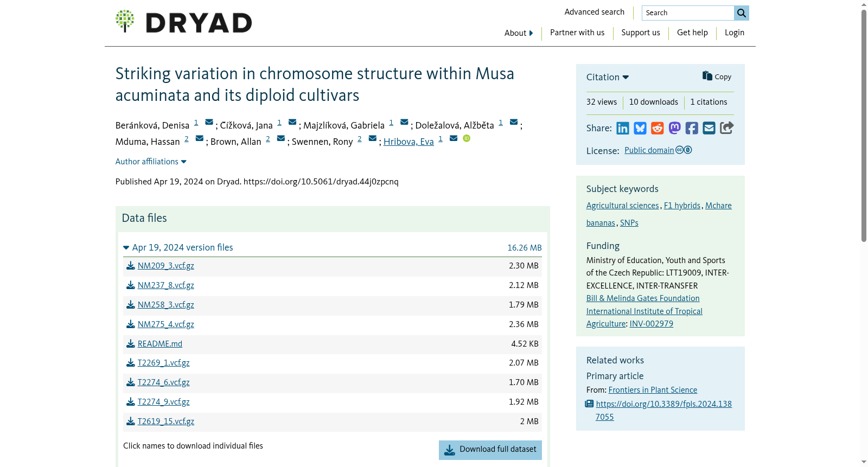Image resolution: width=868 pixels, height=467 pixels.
Task: Click download icon for NM237_8.vcf.gz
Action: click(131, 285)
